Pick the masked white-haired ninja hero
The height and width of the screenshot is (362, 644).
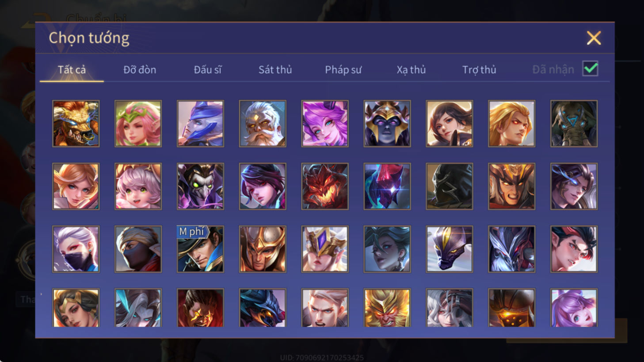76,249
